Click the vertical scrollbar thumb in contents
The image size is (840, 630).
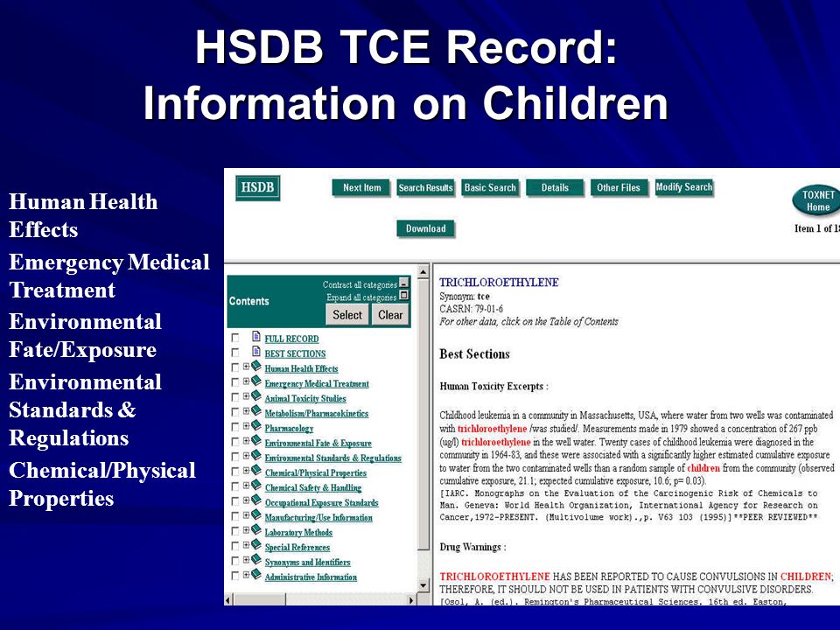click(423, 414)
